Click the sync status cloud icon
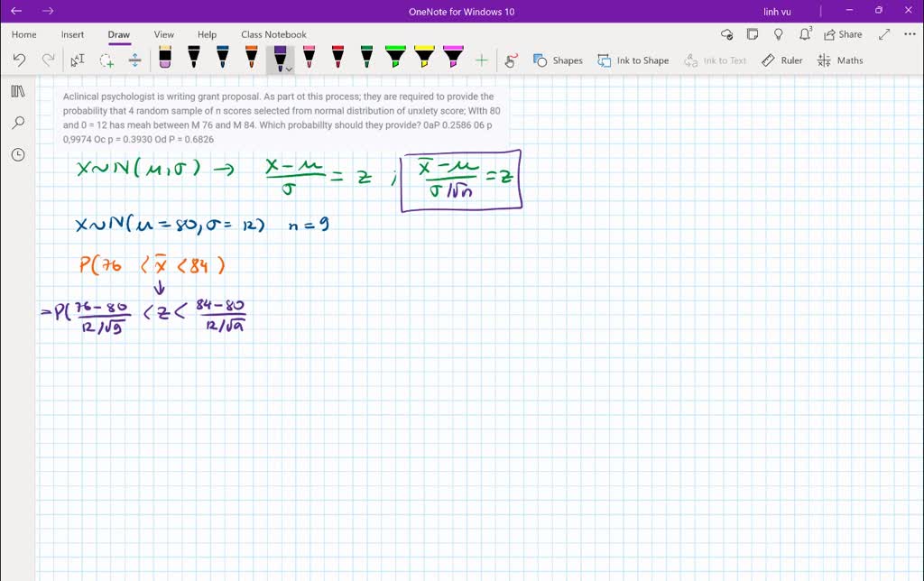 point(726,35)
